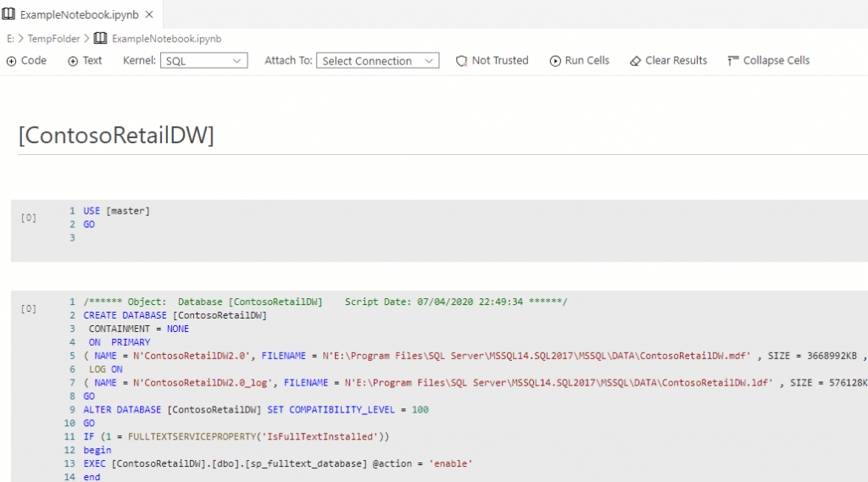868x482 pixels.
Task: Collapse Cells in the notebook
Action: coord(768,60)
